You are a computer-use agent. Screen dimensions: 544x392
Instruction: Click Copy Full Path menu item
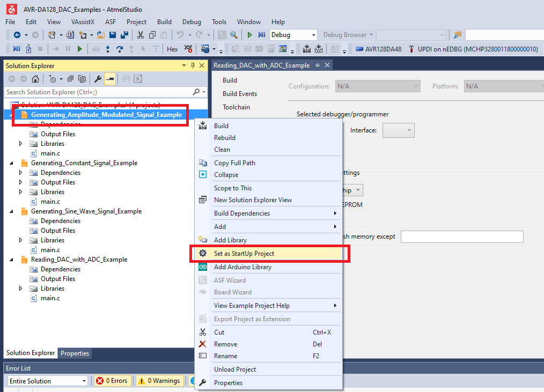[x=269, y=163]
